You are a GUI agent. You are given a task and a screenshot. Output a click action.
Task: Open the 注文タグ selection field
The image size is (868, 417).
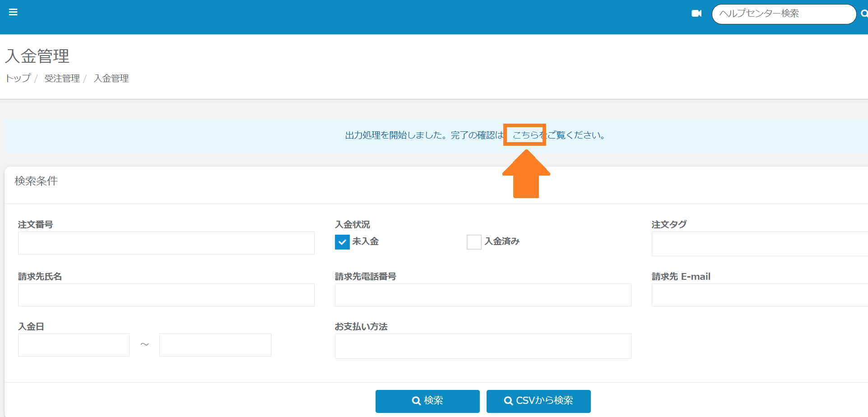pyautogui.click(x=759, y=244)
